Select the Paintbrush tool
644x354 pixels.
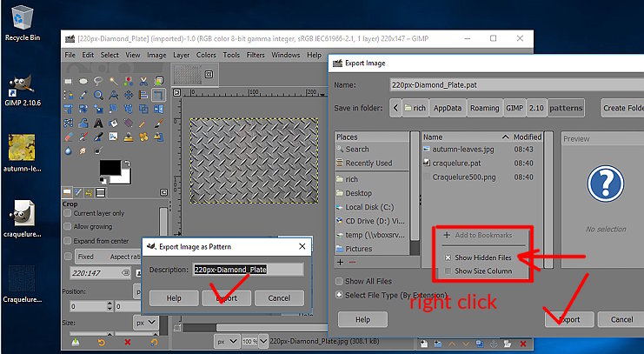pos(158,123)
